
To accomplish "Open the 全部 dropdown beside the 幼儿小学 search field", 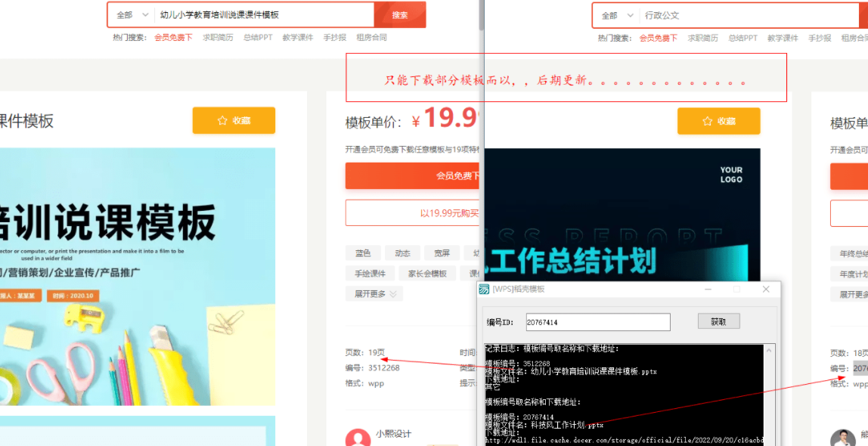I will [x=132, y=15].
